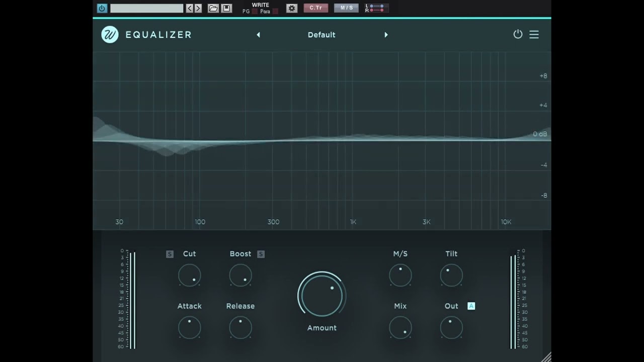This screenshot has height=362, width=644.
Task: Click the +8 dB scale label
Action: 543,76
